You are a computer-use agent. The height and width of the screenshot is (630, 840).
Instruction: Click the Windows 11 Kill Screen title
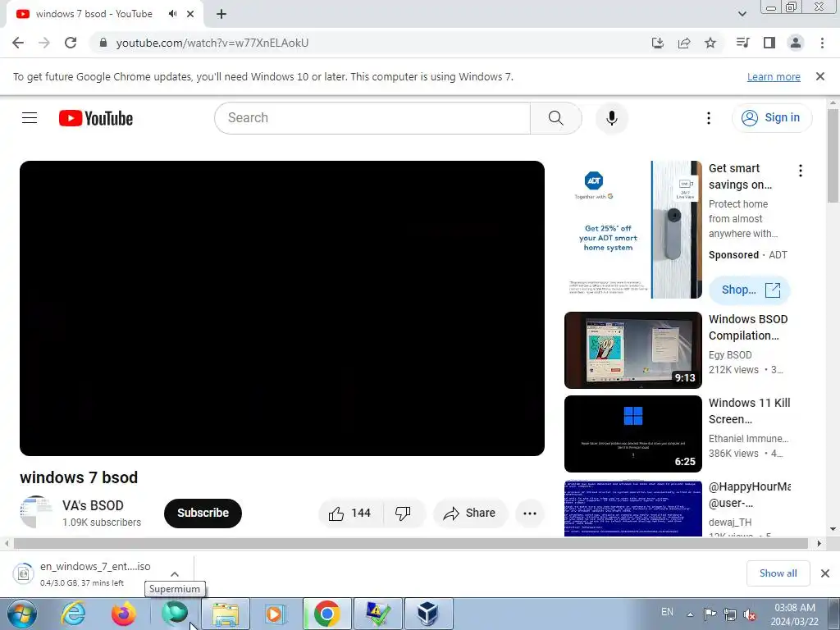point(750,411)
